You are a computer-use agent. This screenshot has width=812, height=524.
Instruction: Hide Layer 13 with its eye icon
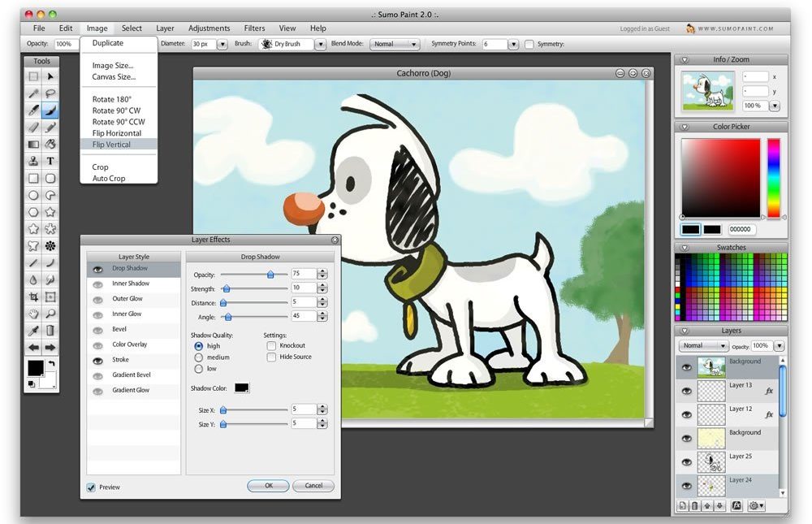click(687, 391)
